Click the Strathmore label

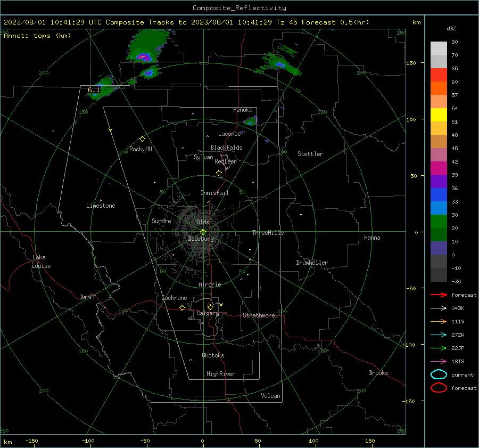coord(259,315)
